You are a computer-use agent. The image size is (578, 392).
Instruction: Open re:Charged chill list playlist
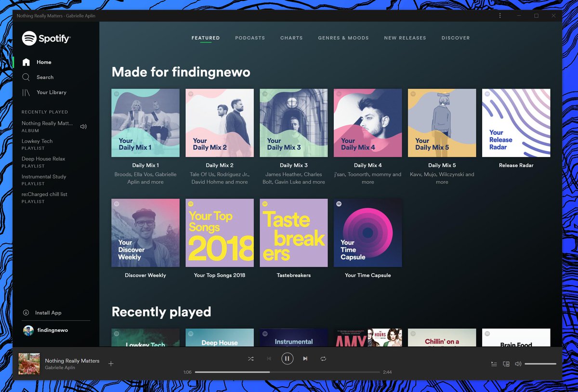(x=44, y=195)
